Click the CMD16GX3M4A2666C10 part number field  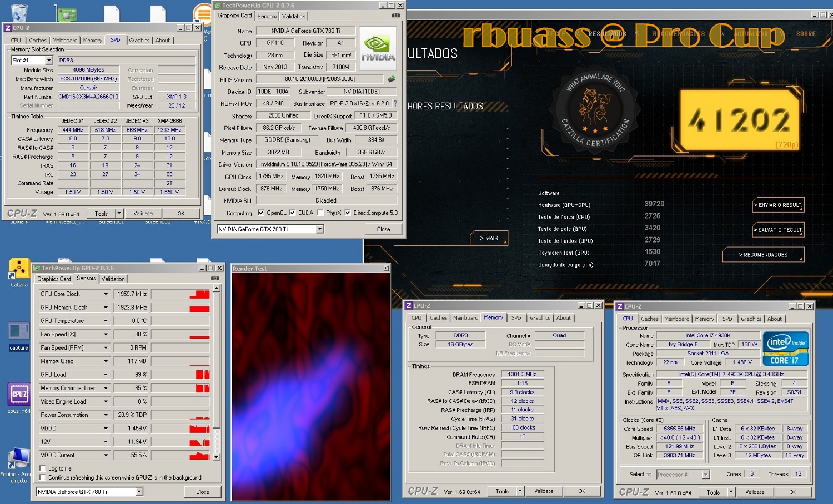click(x=88, y=97)
